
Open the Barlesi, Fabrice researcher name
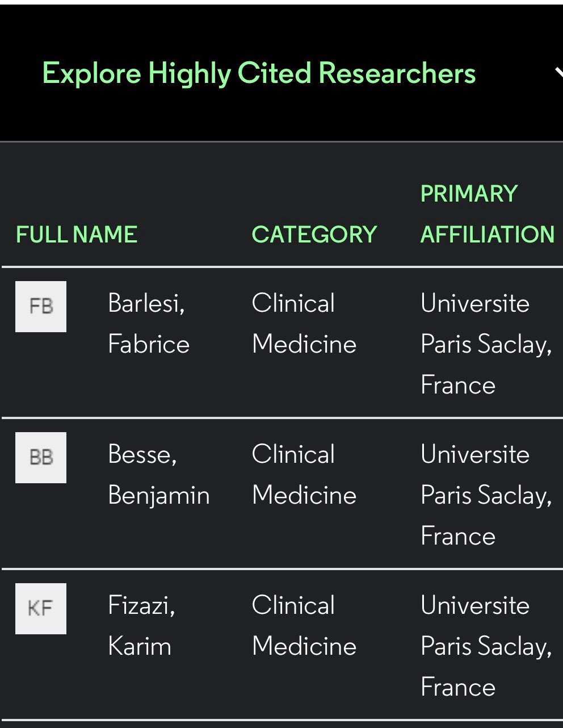coord(148,324)
